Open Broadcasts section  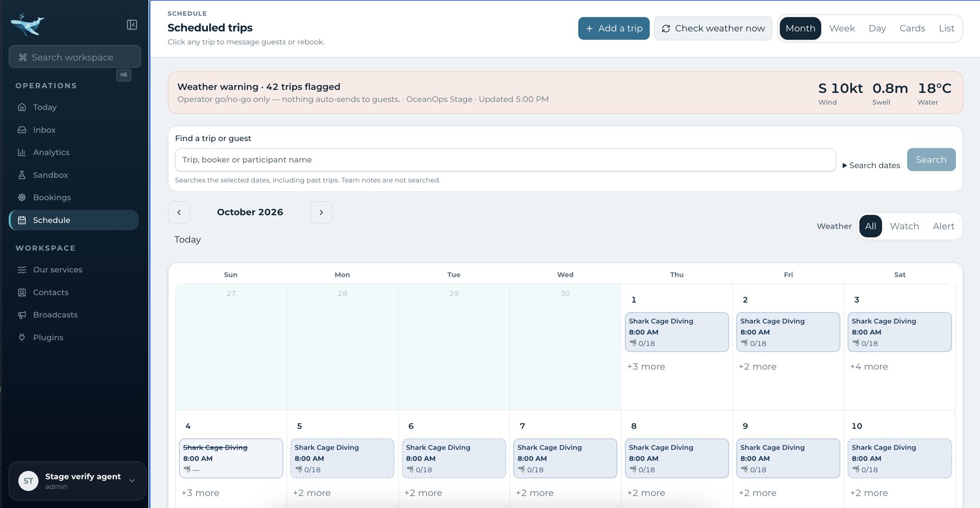point(73,315)
